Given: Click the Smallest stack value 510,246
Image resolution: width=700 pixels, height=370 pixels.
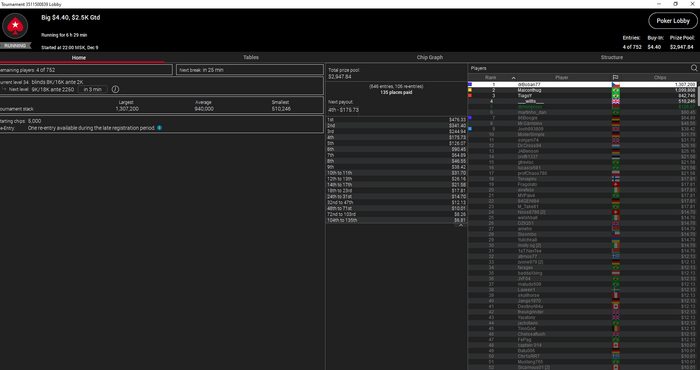Looking at the screenshot, I should coord(281,108).
